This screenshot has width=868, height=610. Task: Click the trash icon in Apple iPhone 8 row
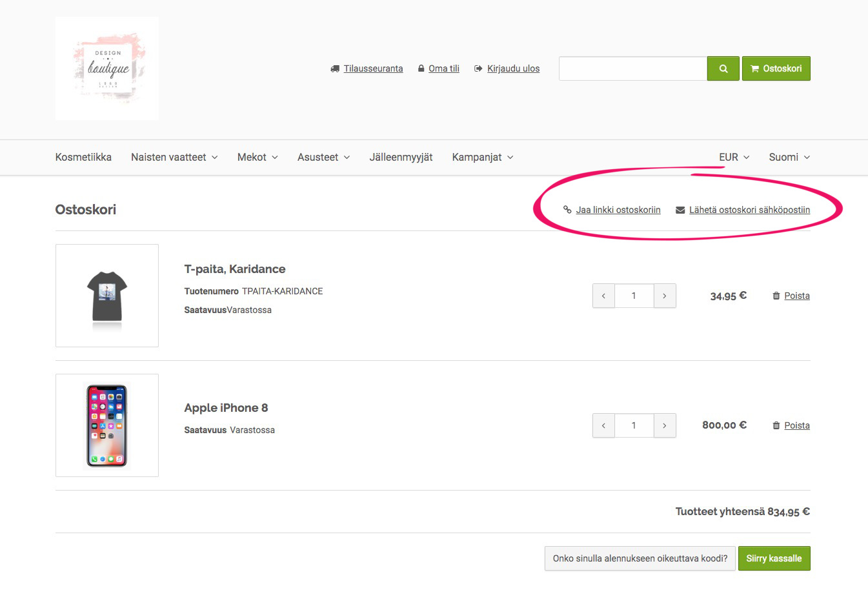[x=776, y=425]
